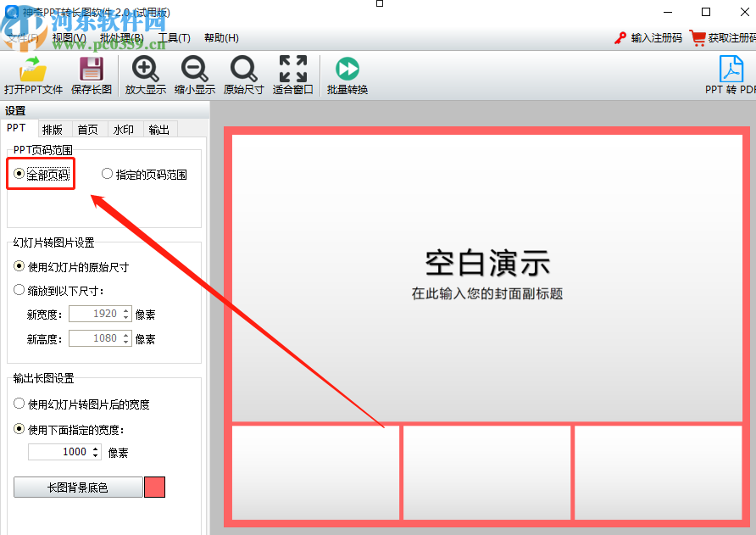Zoom out with the 缩小显示 magnifier
The height and width of the screenshot is (535, 756).
pos(194,75)
